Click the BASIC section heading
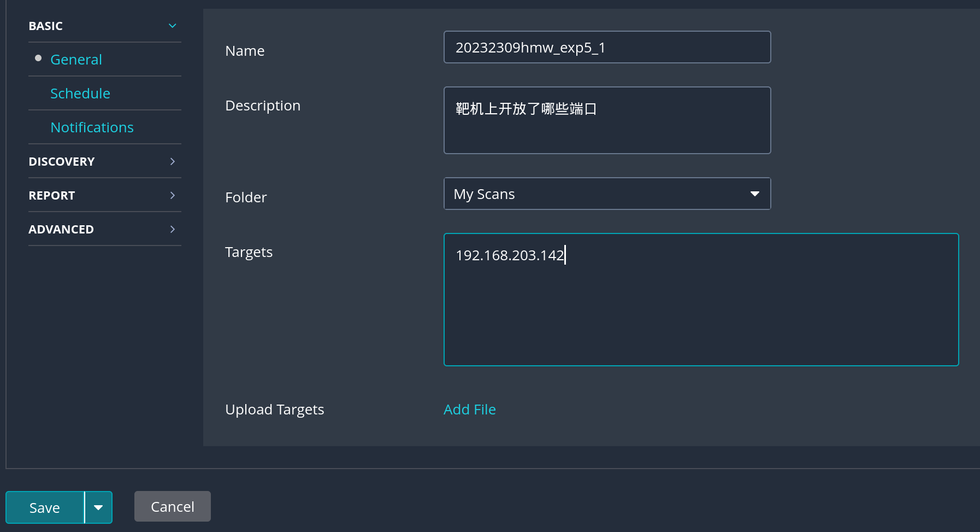Image resolution: width=980 pixels, height=532 pixels. click(46, 26)
